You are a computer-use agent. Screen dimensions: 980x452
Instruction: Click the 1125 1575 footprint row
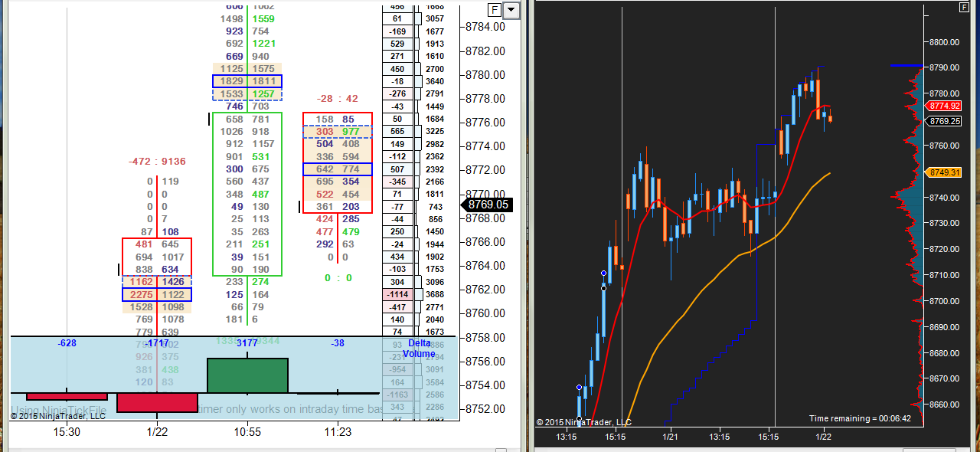(247, 69)
